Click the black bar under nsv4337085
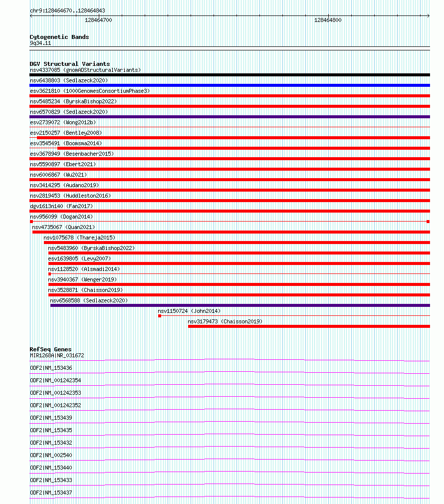The width and height of the screenshot is (444, 504). [x=229, y=75]
